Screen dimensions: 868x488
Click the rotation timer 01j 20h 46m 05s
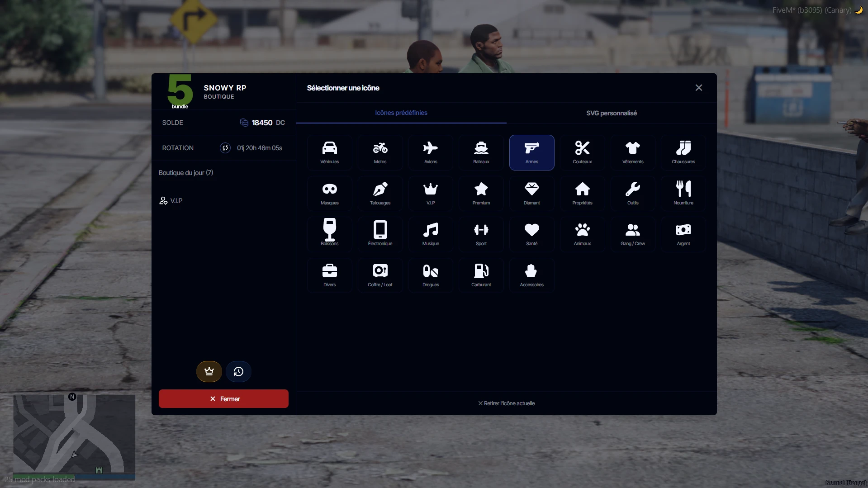tap(260, 148)
